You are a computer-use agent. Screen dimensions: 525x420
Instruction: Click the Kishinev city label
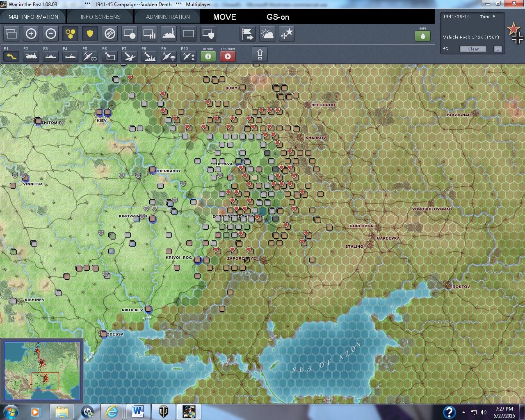34,300
